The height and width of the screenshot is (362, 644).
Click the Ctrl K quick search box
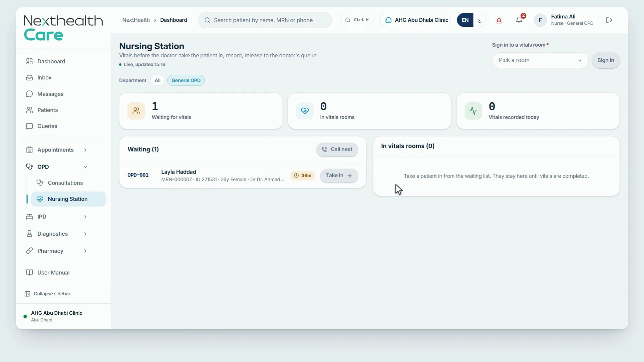[357, 20]
